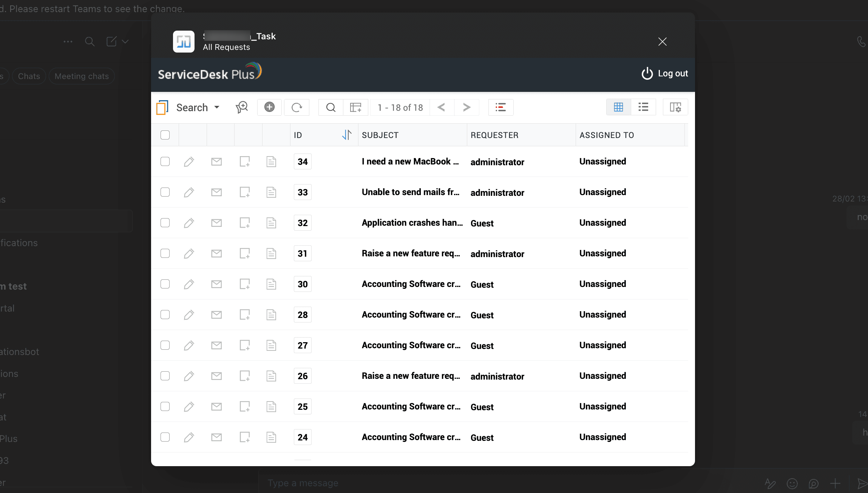Refresh the request list

297,107
